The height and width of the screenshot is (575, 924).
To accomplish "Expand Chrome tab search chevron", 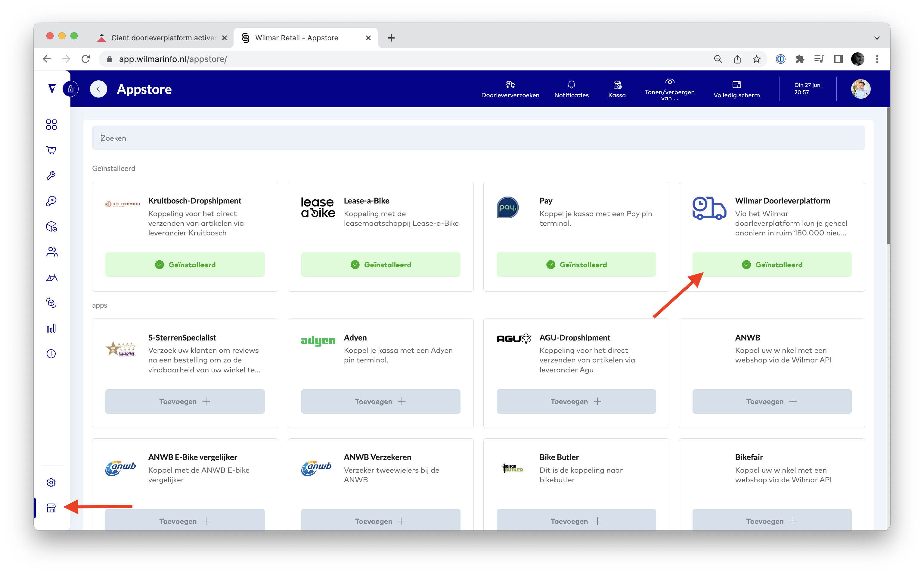I will (x=876, y=38).
